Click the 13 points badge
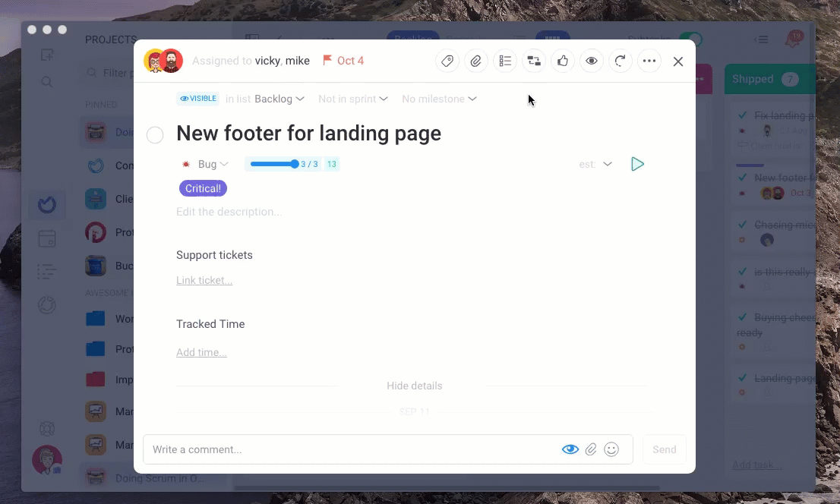This screenshot has height=504, width=840. pos(332,165)
